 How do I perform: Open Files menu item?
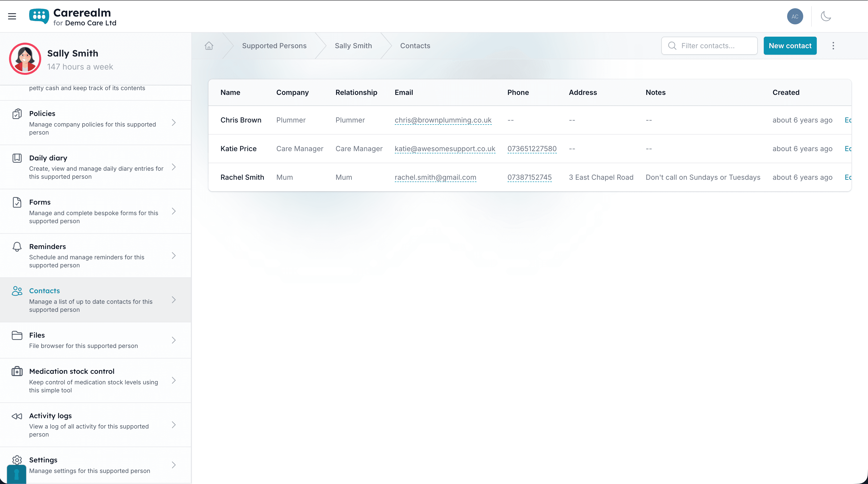coord(96,340)
